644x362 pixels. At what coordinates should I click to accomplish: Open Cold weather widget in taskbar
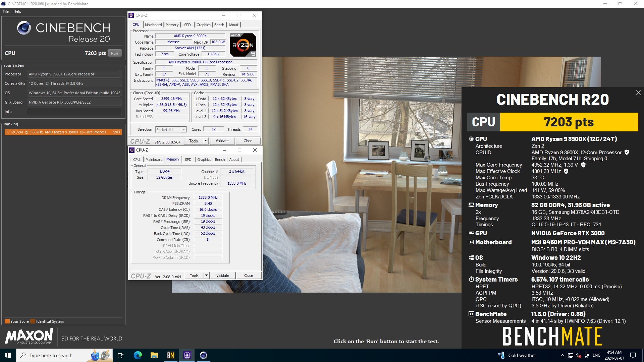517,355
